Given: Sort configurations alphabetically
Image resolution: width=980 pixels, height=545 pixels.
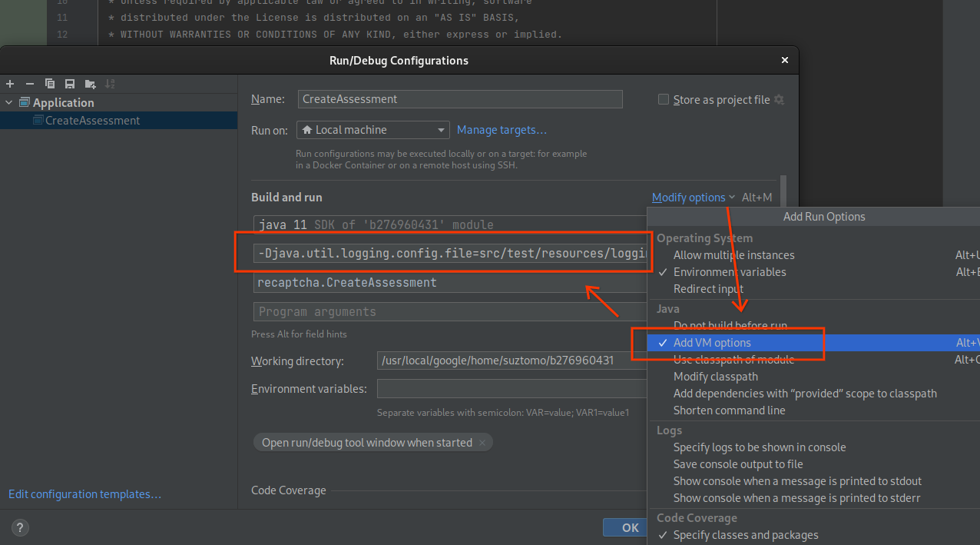Looking at the screenshot, I should 110,84.
